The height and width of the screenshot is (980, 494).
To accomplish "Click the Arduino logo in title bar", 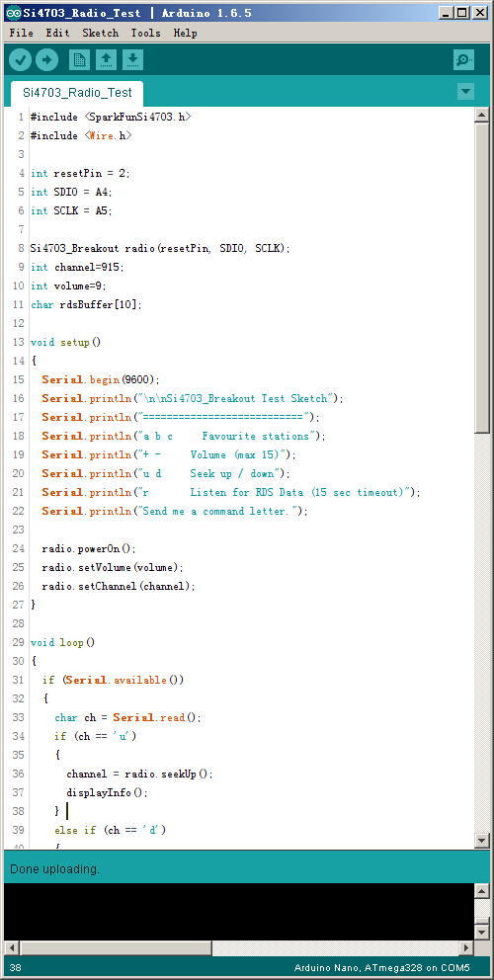I will click(13, 13).
